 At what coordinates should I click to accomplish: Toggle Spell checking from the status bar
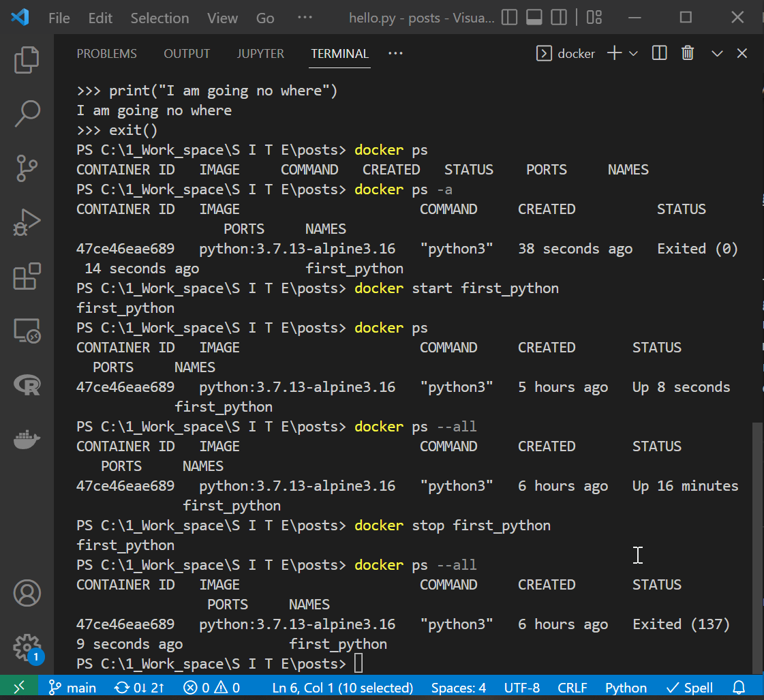[x=689, y=687]
